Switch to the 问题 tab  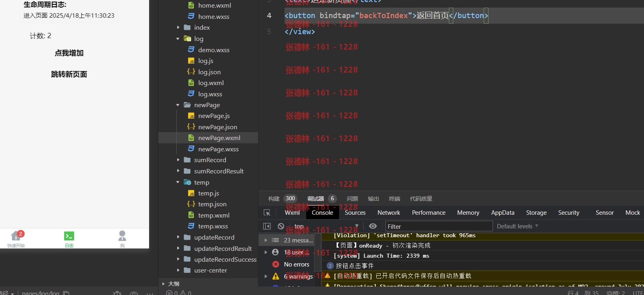(x=352, y=199)
